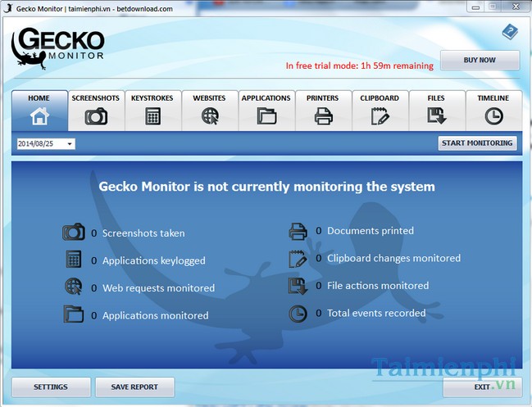Click the not currently monitoring headline
The height and width of the screenshot is (407, 532).
click(266, 187)
